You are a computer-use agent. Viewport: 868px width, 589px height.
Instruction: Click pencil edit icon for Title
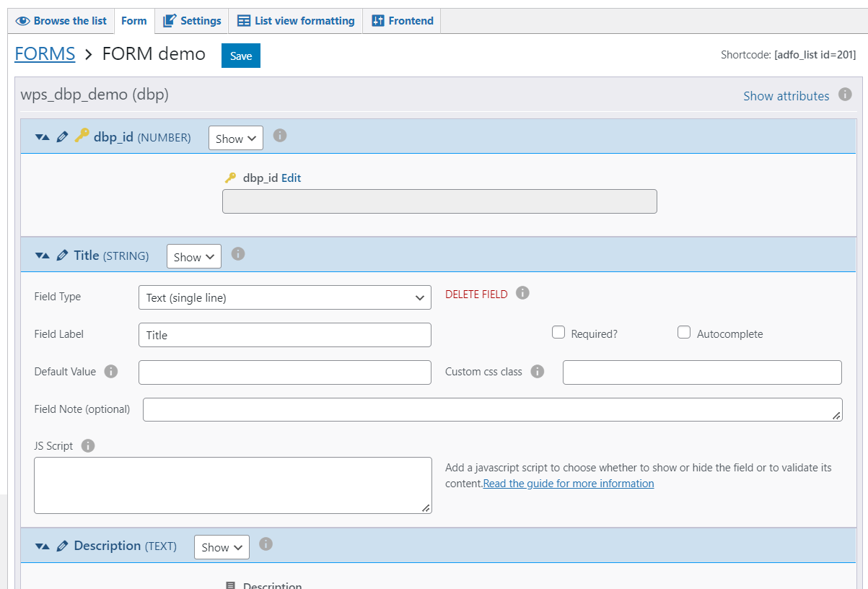click(63, 255)
